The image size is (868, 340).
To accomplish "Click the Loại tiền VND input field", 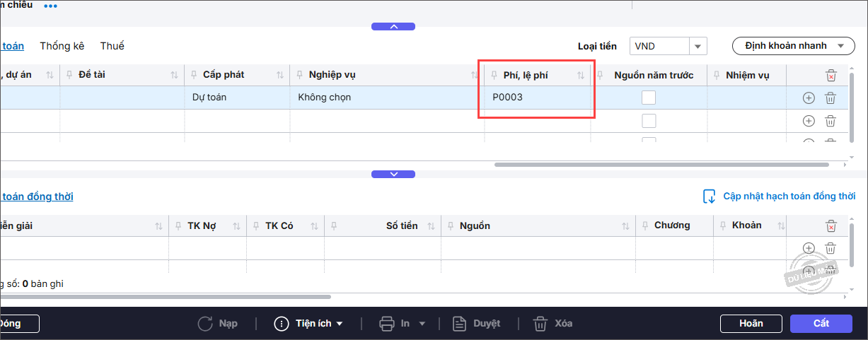I will pos(659,46).
